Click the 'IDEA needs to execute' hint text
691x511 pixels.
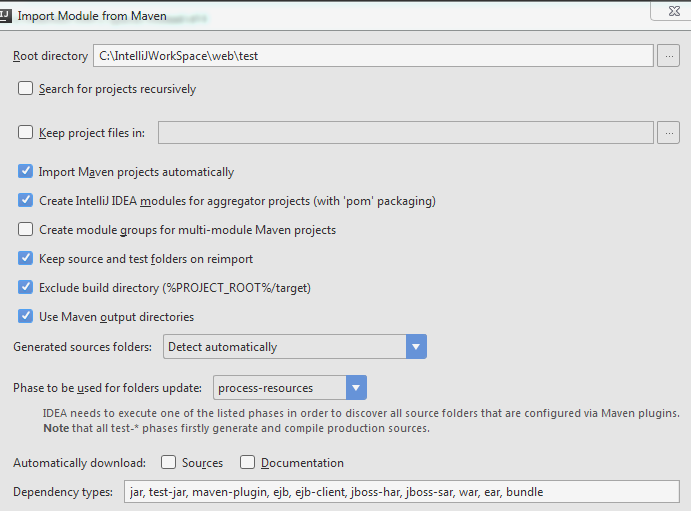(361, 413)
